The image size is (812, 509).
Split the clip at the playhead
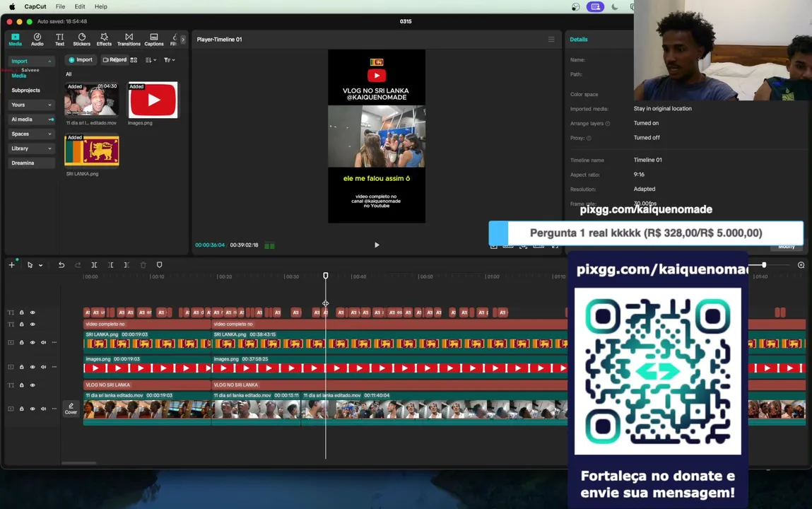tap(94, 264)
